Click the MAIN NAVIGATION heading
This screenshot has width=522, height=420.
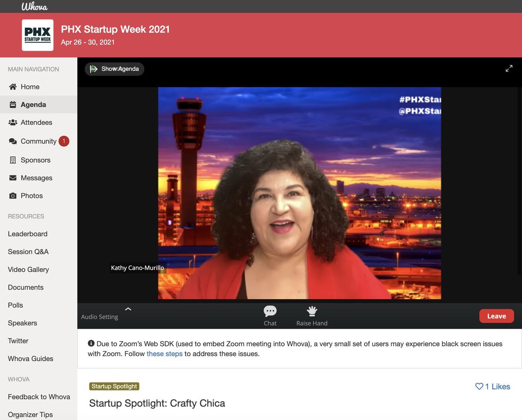33,69
